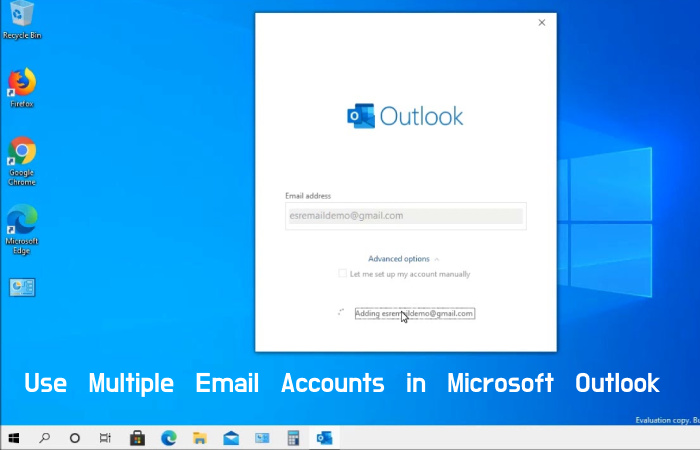Collapse the Advanced options section
Image resolution: width=700 pixels, height=450 pixels.
[x=404, y=259]
